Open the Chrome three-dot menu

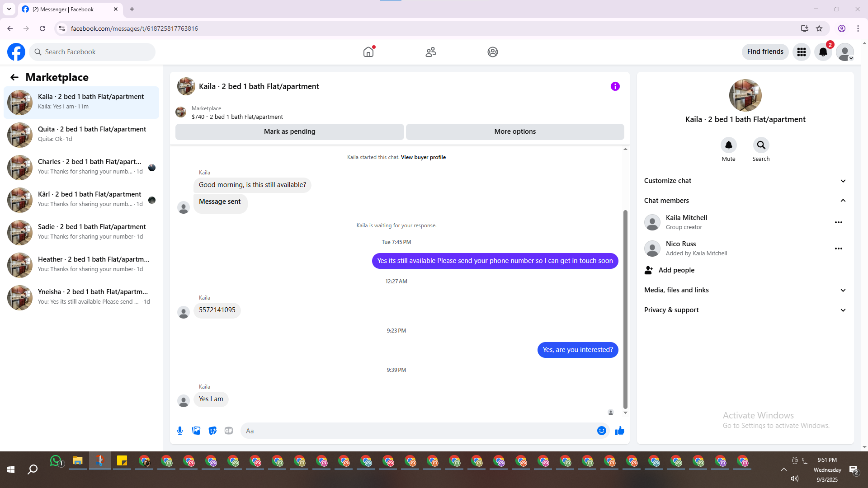858,28
